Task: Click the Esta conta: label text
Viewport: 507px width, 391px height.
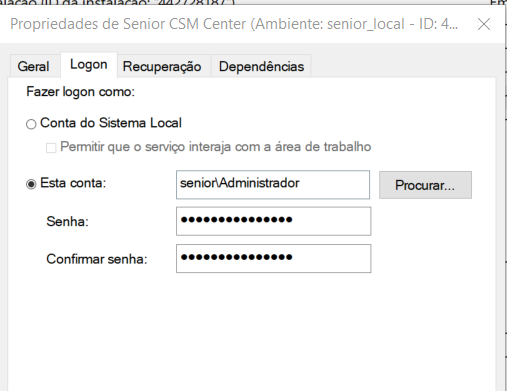Action: click(x=73, y=183)
